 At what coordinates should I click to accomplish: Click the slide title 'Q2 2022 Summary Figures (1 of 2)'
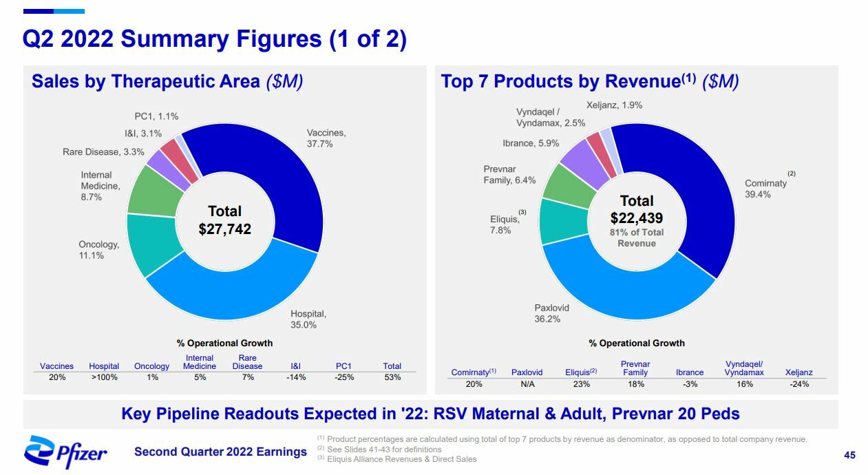click(x=215, y=39)
